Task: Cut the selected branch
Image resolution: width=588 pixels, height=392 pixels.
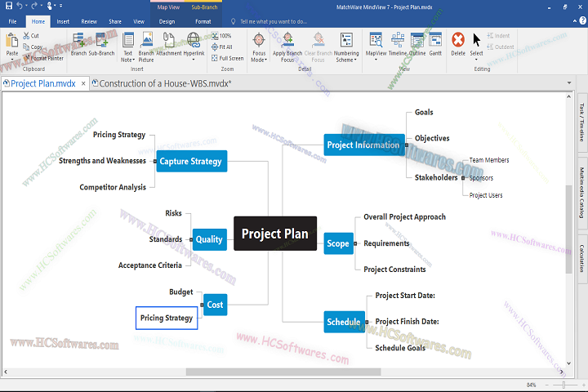Action: [31, 36]
